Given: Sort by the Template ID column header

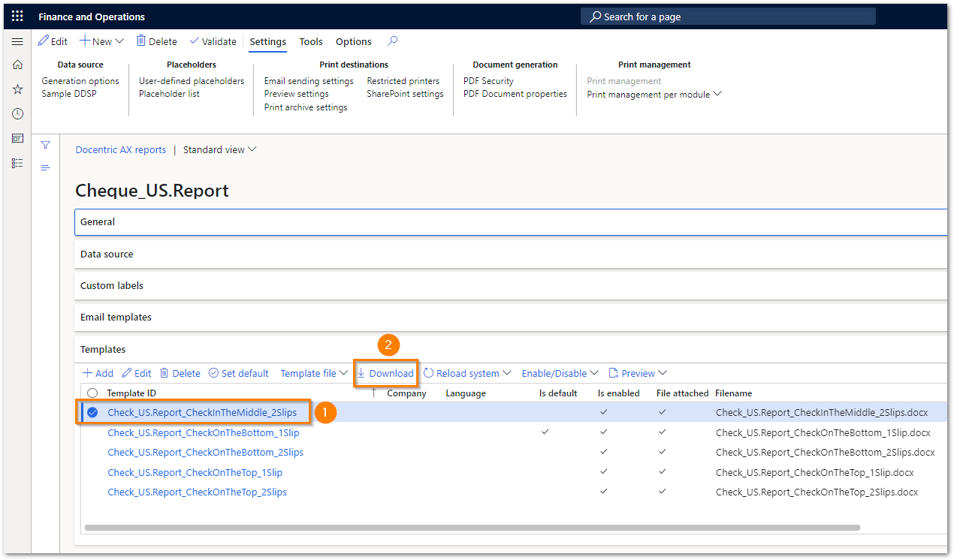Looking at the screenshot, I should tap(131, 393).
